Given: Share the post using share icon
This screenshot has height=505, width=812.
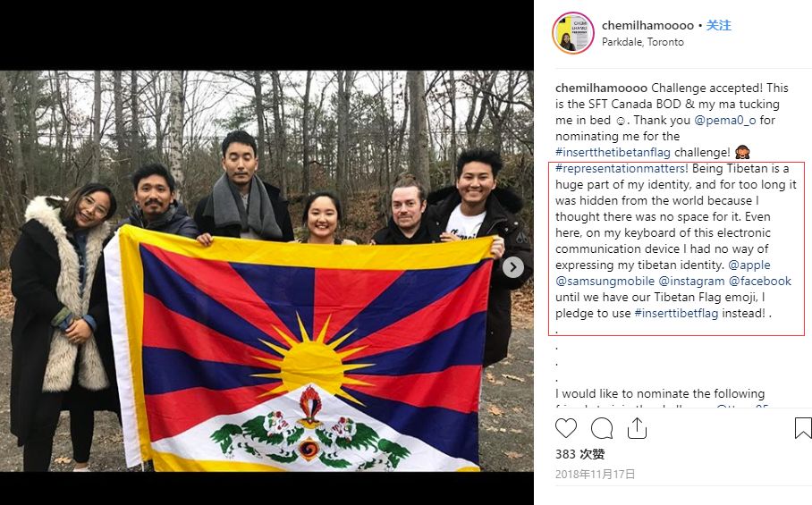Looking at the screenshot, I should (x=637, y=428).
